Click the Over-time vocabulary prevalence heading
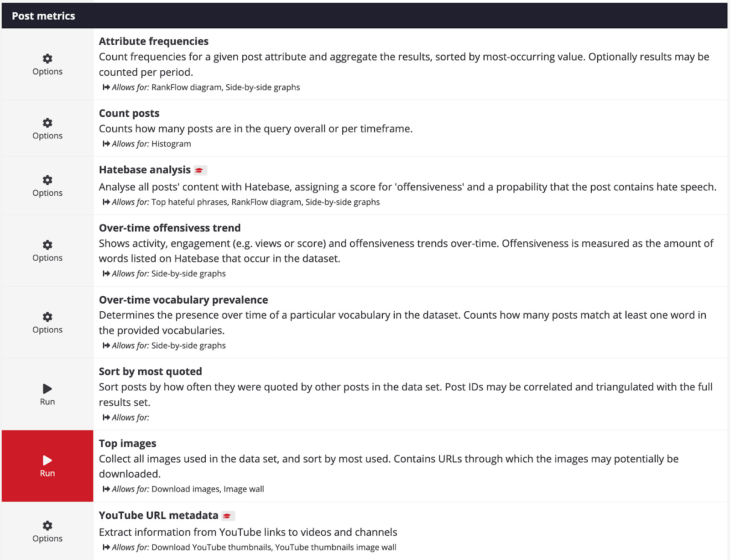 click(183, 300)
